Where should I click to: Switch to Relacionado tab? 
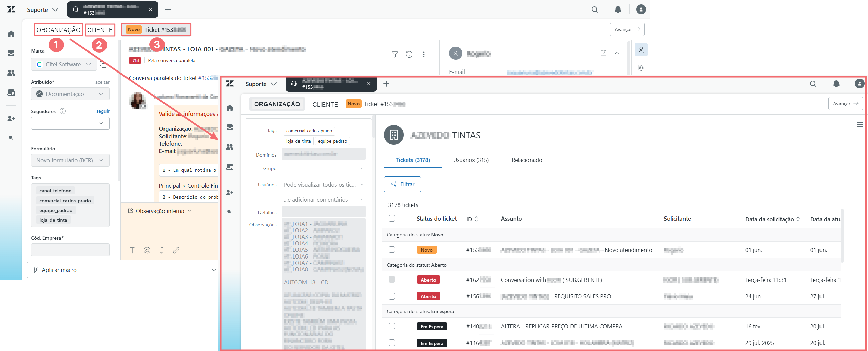(527, 160)
